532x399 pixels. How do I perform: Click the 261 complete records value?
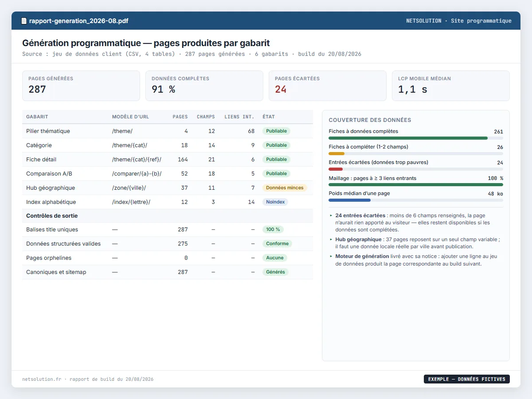click(x=498, y=132)
